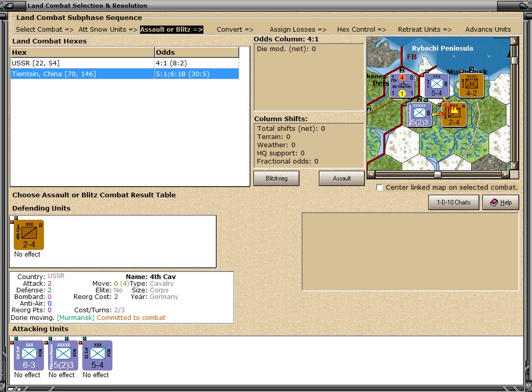Click the Assign Losses subphase label
Viewport: 532px width, 392px height.
[x=298, y=30]
